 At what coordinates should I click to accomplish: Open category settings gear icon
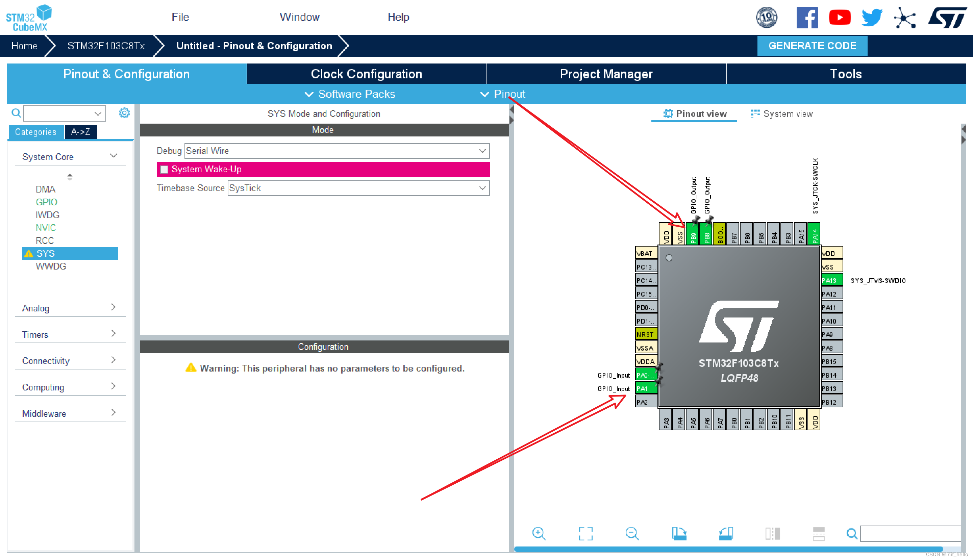click(x=124, y=113)
